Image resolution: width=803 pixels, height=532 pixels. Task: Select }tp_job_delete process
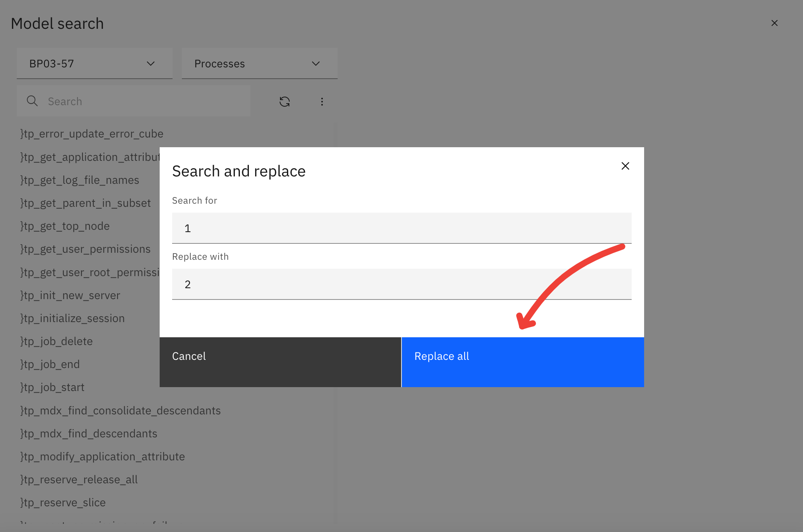56,342
